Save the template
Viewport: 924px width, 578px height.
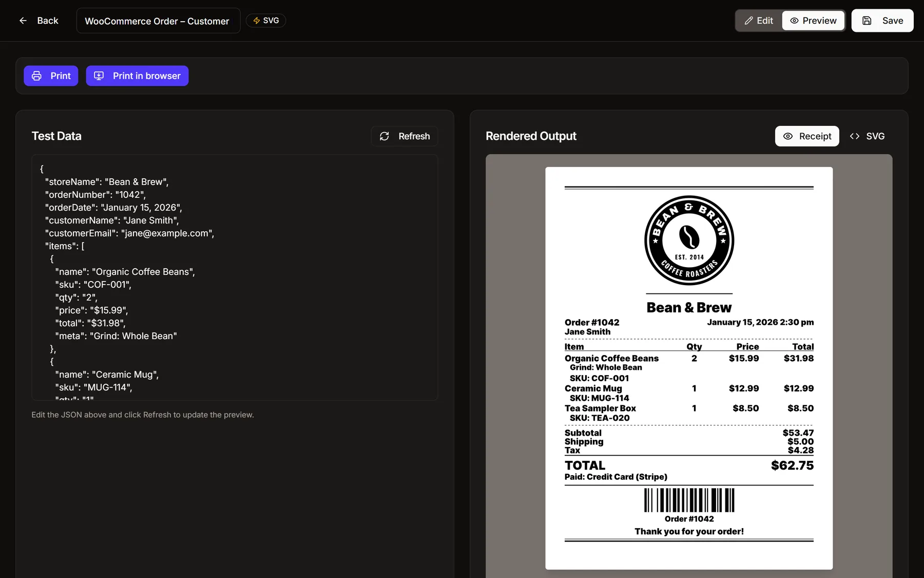[x=882, y=21]
